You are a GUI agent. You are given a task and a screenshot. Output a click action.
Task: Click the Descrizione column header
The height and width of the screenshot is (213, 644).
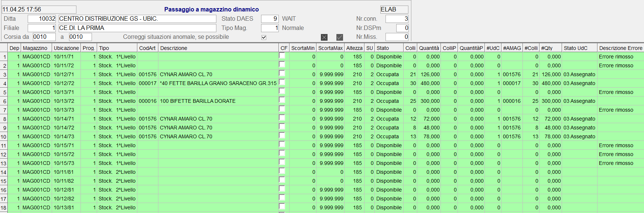[x=218, y=48]
